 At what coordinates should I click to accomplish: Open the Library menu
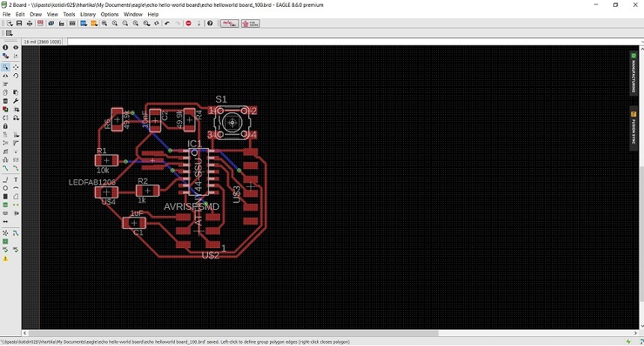point(88,14)
